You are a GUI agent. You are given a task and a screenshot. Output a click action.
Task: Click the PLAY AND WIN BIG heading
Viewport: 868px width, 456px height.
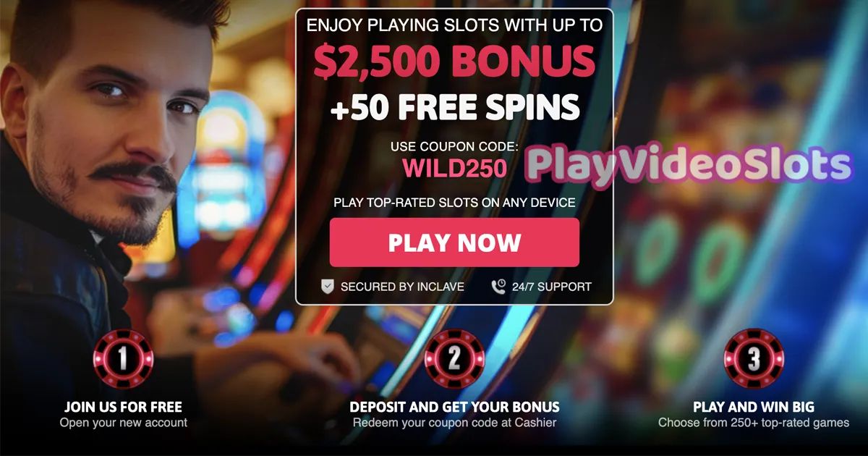pyautogui.click(x=754, y=407)
